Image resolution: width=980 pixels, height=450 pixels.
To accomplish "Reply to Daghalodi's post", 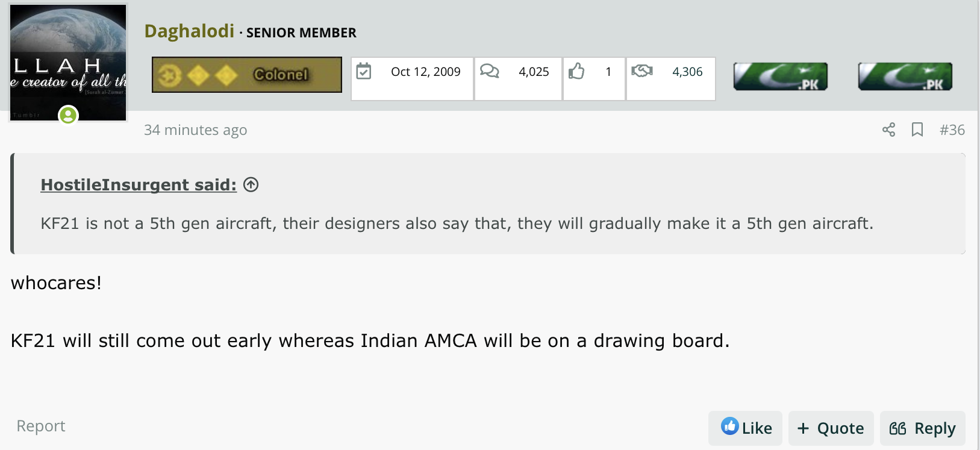I will (923, 428).
